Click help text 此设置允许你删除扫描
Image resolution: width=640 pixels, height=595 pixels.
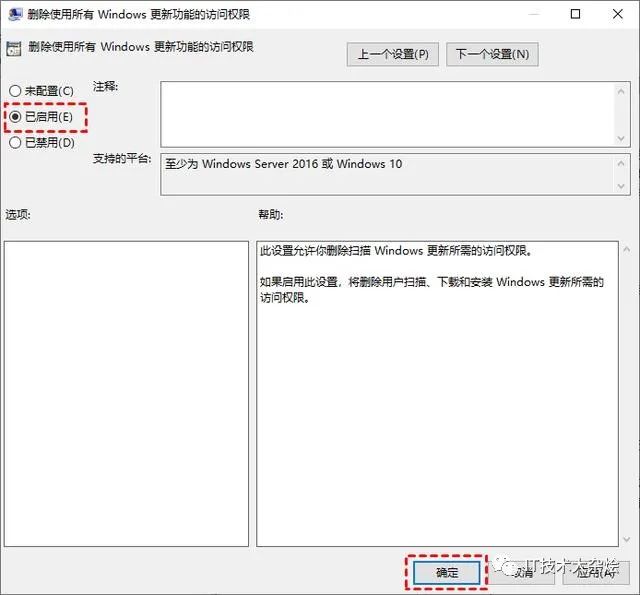click(x=397, y=251)
